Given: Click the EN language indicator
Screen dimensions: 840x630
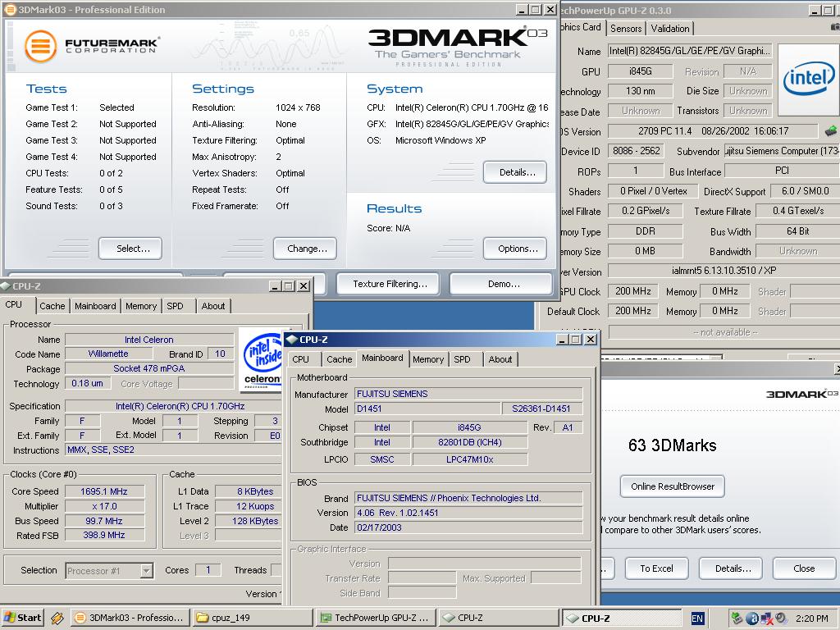Looking at the screenshot, I should tap(697, 619).
